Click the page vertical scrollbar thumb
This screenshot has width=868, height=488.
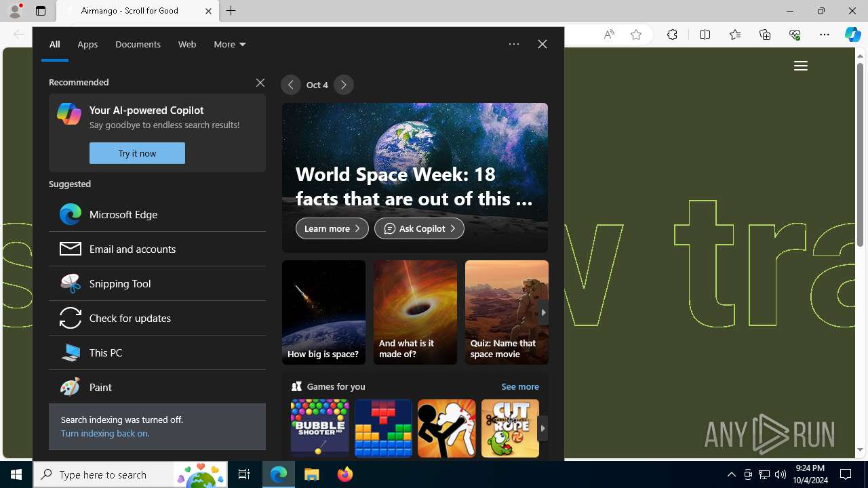coord(861,155)
